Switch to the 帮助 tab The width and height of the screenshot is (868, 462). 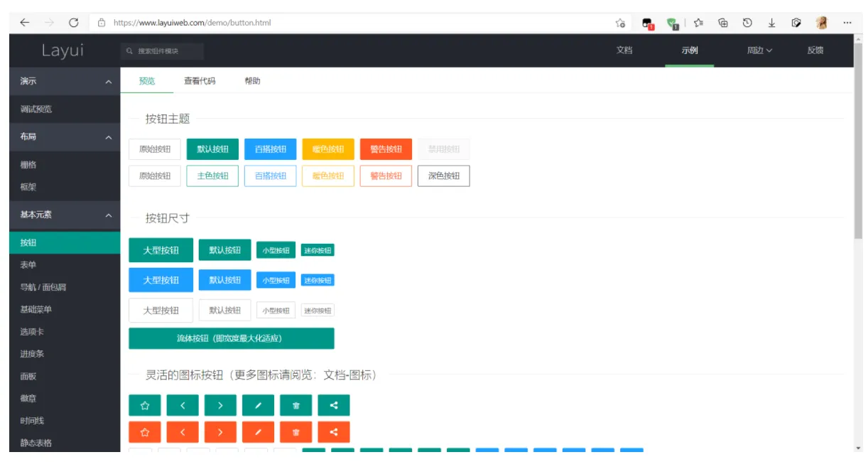[x=252, y=81]
